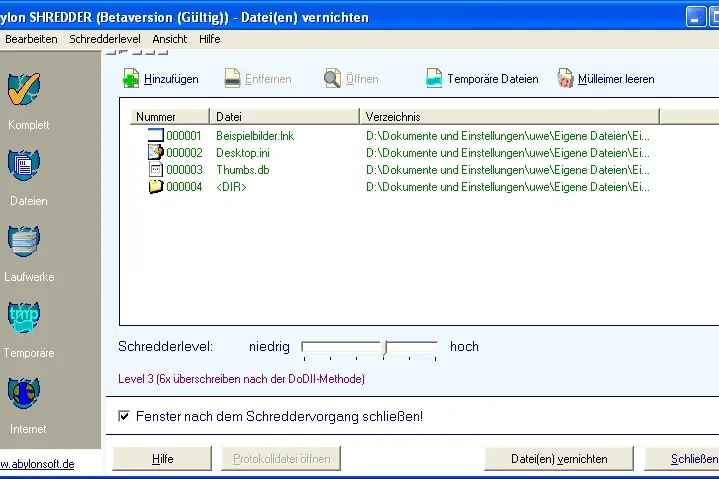Click the Schredderlevel slider thumb
The height and width of the screenshot is (479, 719).
tap(385, 348)
